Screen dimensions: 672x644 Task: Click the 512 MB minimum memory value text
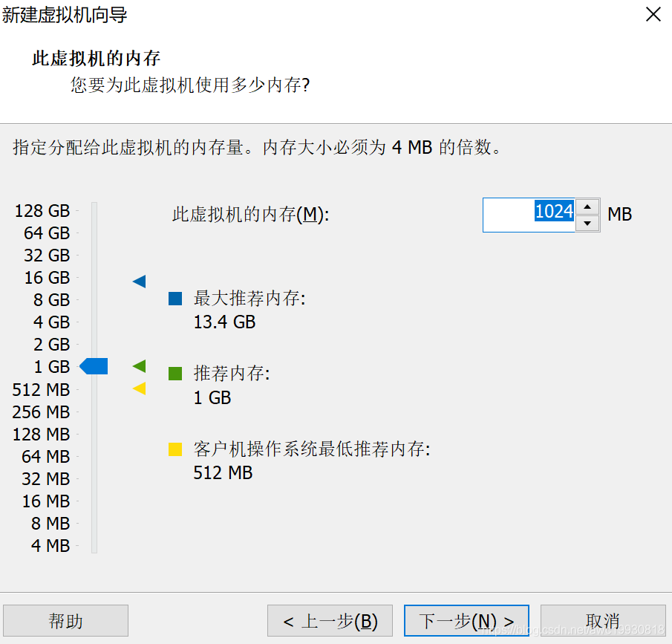(x=223, y=473)
